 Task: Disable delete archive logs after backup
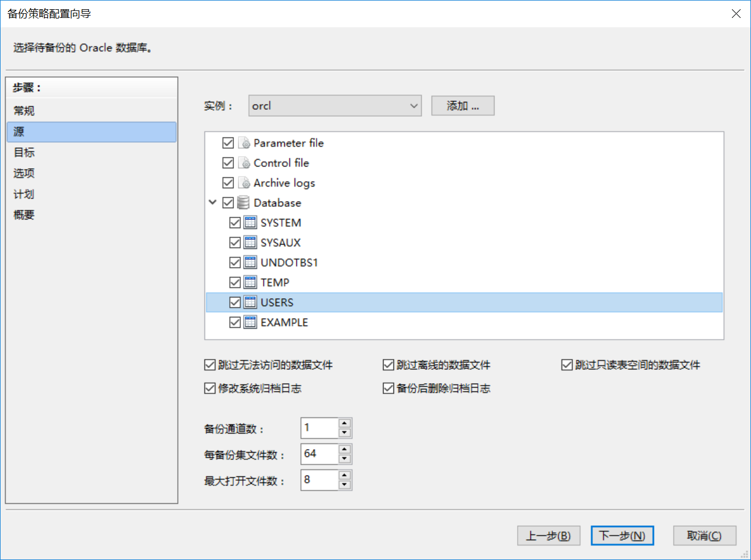coord(389,388)
